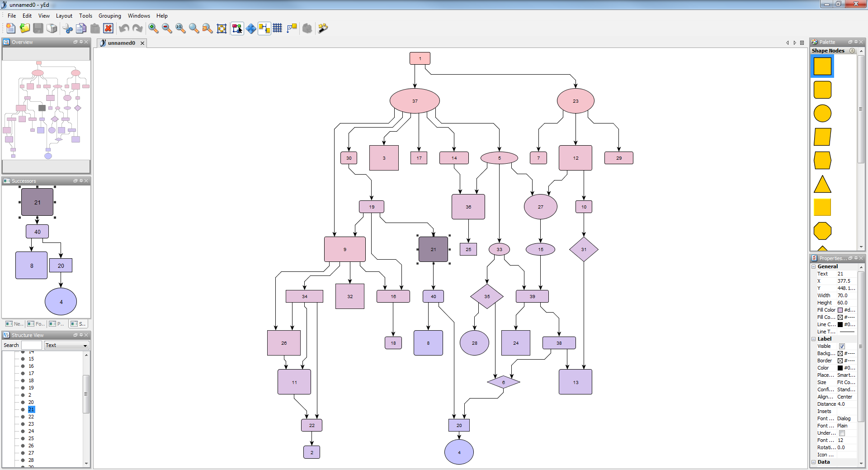Select the triangle shape in Palette
This screenshot has height=470, width=868.
coord(822,184)
